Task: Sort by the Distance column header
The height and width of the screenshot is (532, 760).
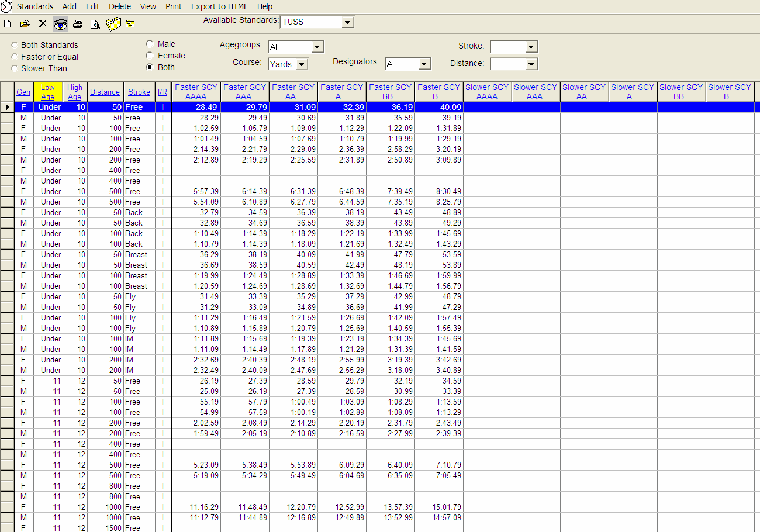Action: click(105, 92)
